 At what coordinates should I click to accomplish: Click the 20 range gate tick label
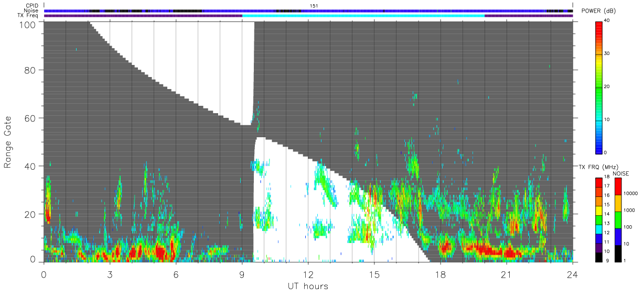tap(30, 214)
